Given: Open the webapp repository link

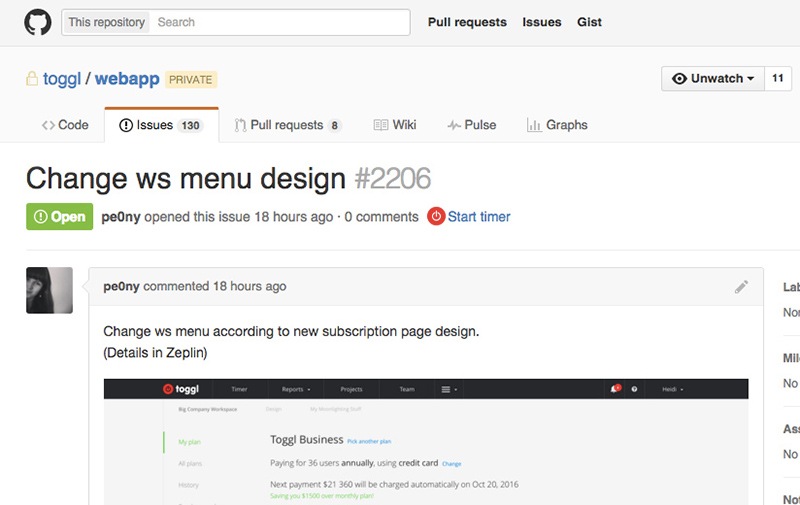Looking at the screenshot, I should [x=127, y=79].
